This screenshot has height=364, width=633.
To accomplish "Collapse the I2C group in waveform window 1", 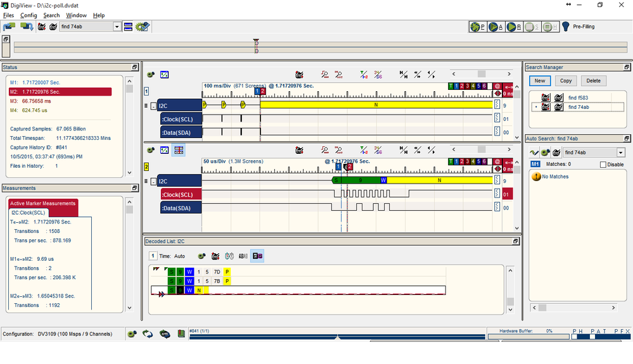I will pos(153,106).
